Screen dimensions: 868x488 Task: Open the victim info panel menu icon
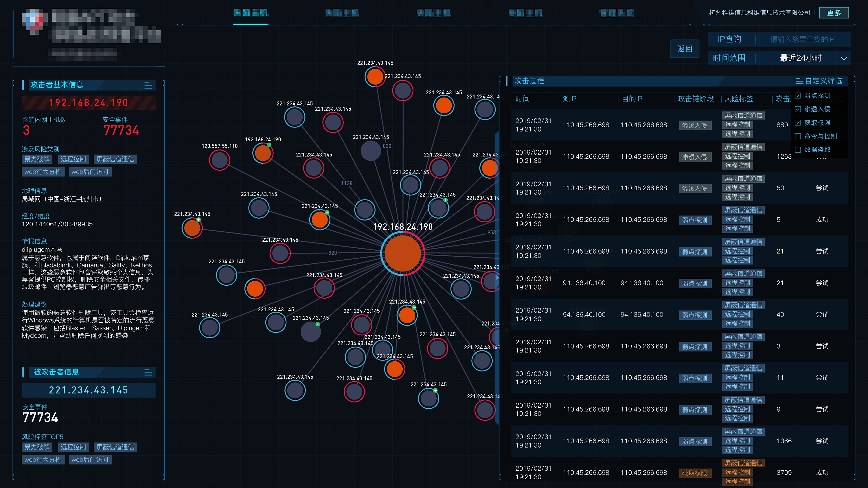[148, 372]
